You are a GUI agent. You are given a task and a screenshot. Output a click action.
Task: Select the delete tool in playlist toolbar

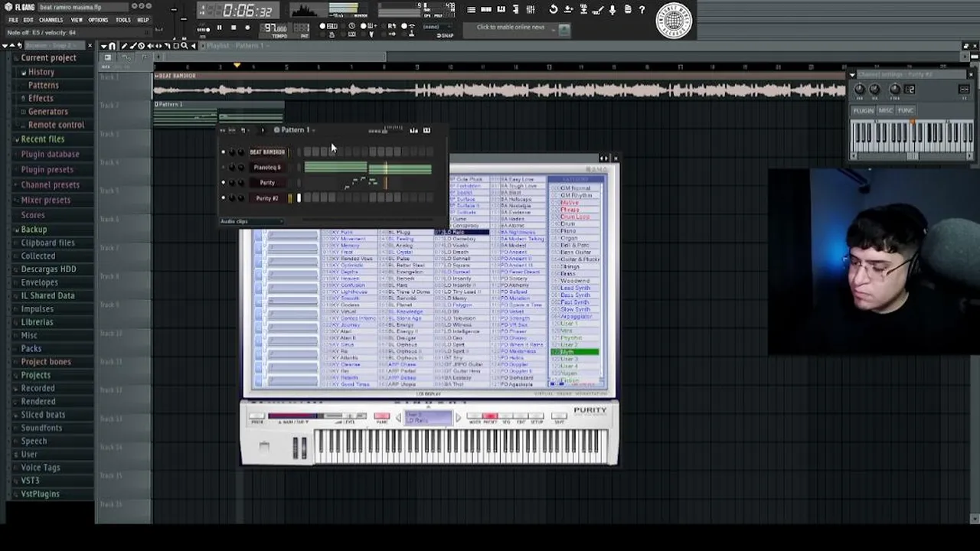[141, 46]
